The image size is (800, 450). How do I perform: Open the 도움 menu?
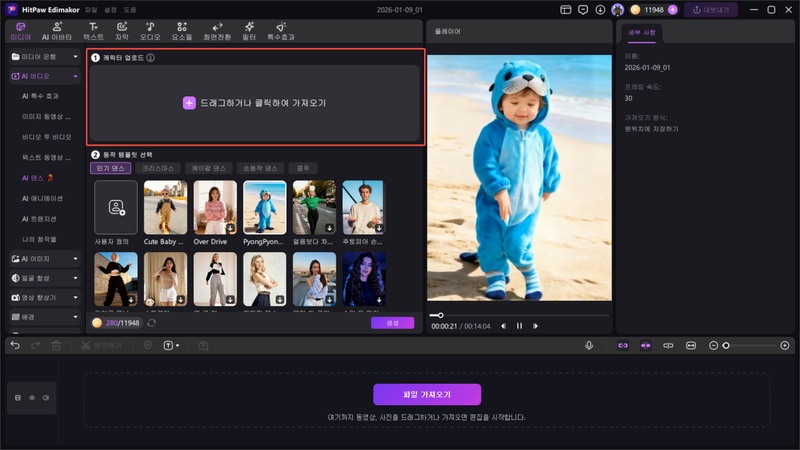tap(130, 10)
